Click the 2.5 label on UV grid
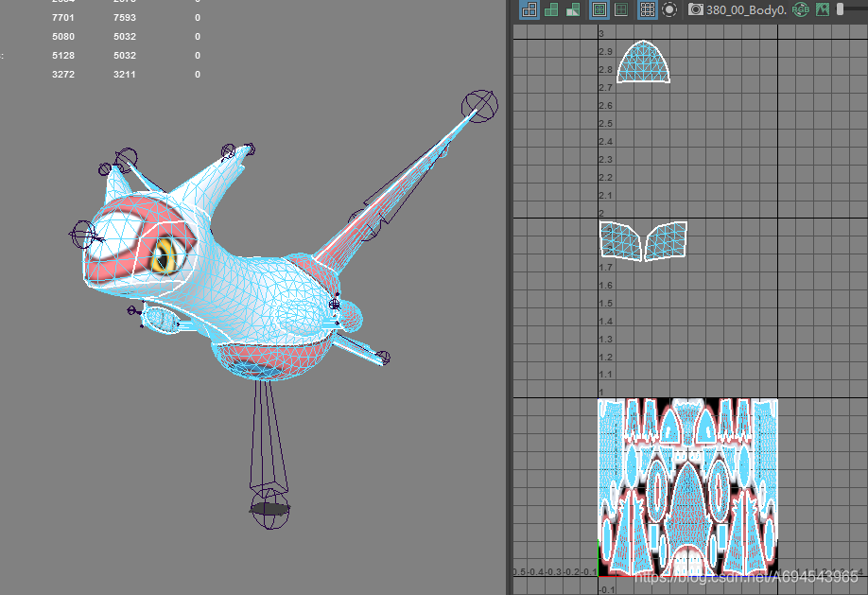868x595 pixels. point(605,124)
